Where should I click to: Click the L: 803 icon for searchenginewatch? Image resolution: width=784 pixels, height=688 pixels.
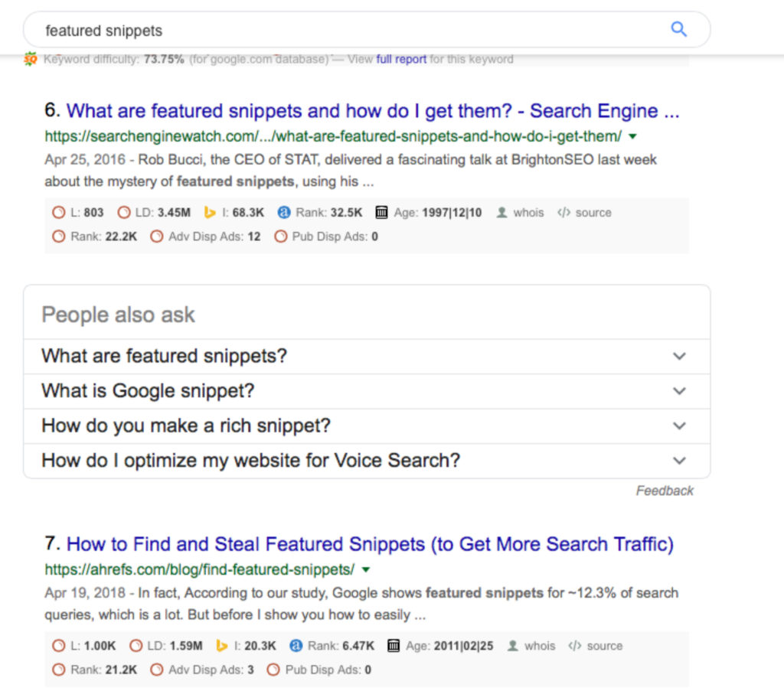pyautogui.click(x=58, y=212)
